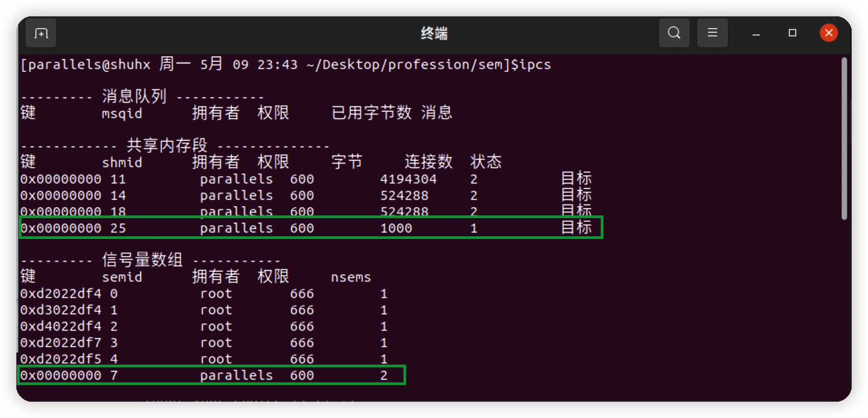This screenshot has width=868, height=418.
Task: Click the shmid column header
Action: (122, 162)
